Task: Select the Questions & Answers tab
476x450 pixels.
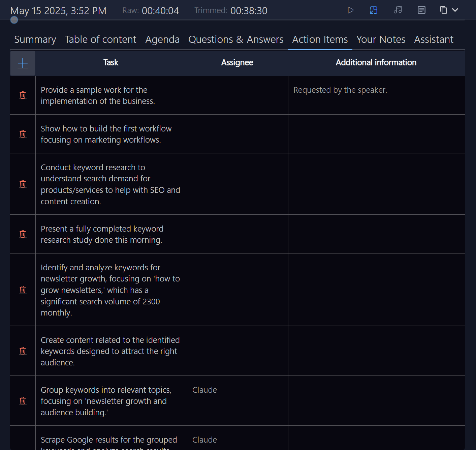Action: 236,39
